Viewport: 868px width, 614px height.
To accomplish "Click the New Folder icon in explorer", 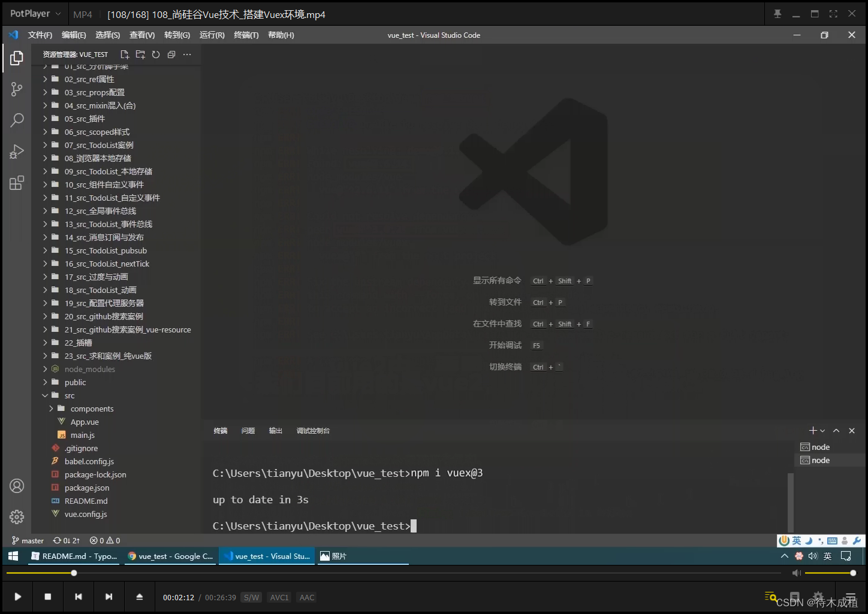I will pos(140,55).
